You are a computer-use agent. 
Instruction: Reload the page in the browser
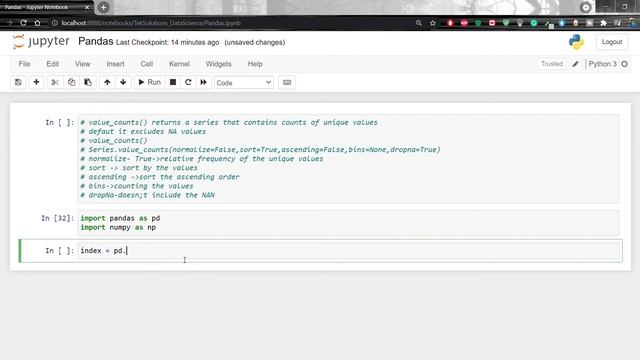(23, 23)
